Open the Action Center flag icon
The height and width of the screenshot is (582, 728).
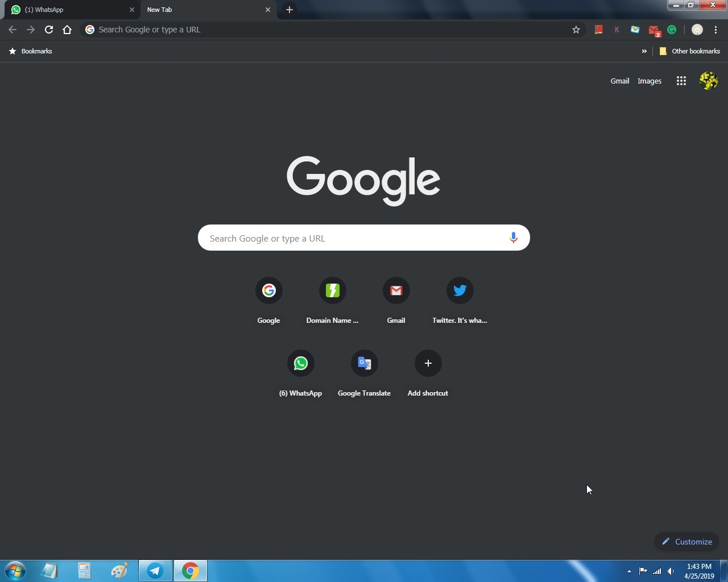643,571
